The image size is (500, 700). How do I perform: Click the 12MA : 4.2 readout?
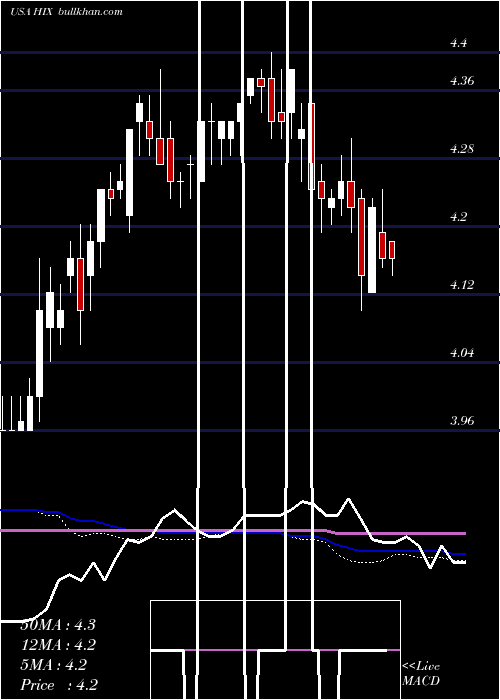point(58,645)
